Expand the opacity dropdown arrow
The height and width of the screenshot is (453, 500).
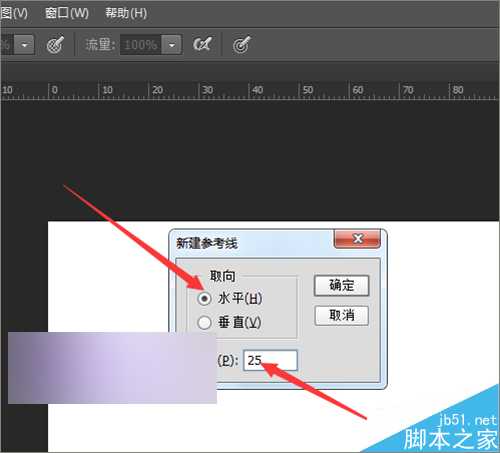24,44
